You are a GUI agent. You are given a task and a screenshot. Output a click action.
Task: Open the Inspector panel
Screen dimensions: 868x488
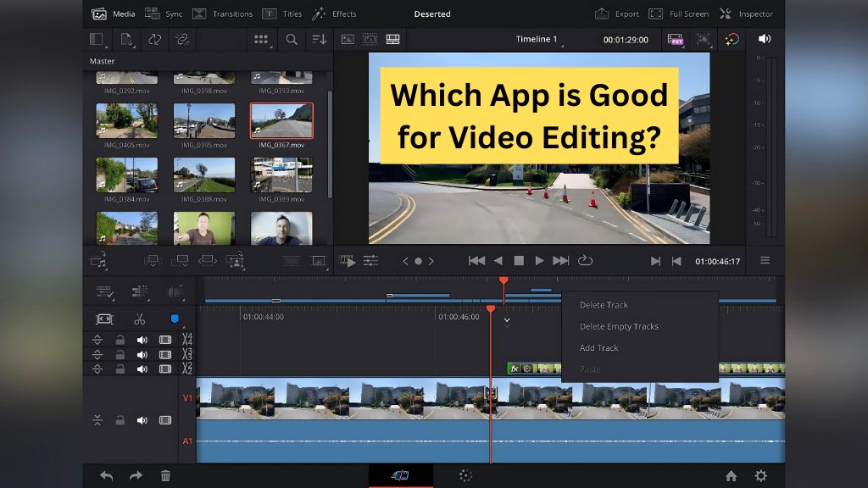click(746, 14)
